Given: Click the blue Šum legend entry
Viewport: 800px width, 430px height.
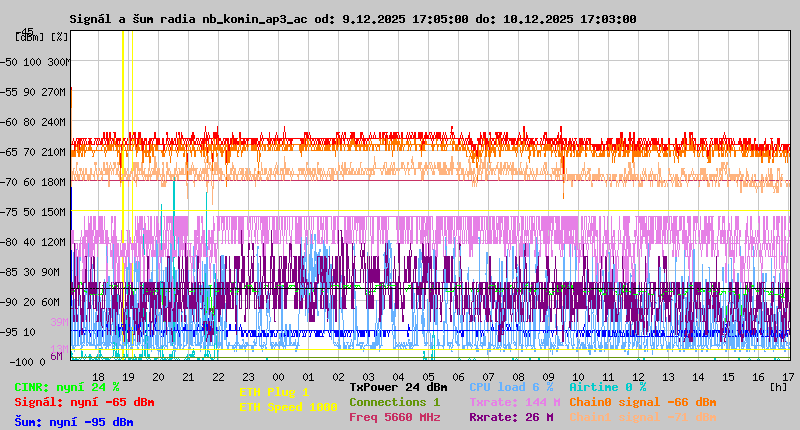Looking at the screenshot, I should (73, 422).
